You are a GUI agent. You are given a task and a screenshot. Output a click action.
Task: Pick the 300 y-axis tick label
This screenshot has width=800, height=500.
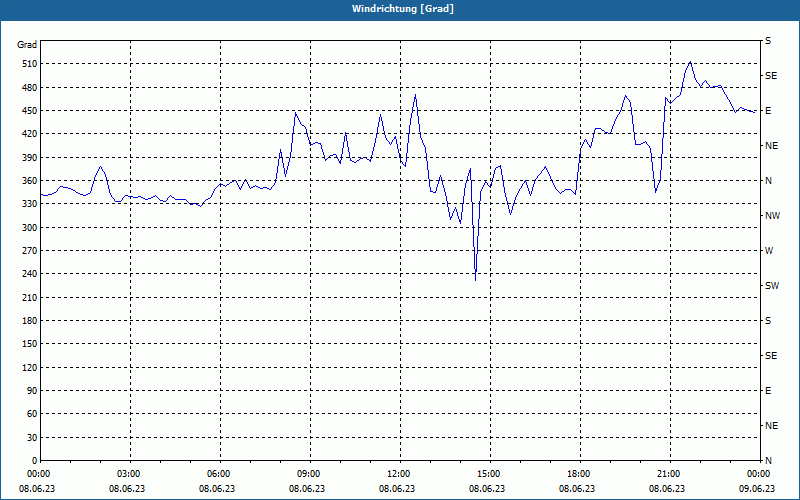pyautogui.click(x=29, y=228)
